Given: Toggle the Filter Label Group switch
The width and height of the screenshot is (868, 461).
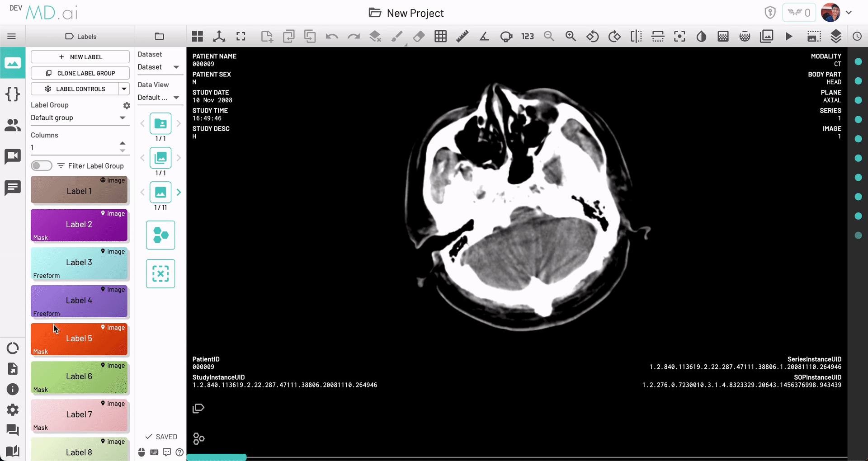Looking at the screenshot, I should tap(42, 166).
